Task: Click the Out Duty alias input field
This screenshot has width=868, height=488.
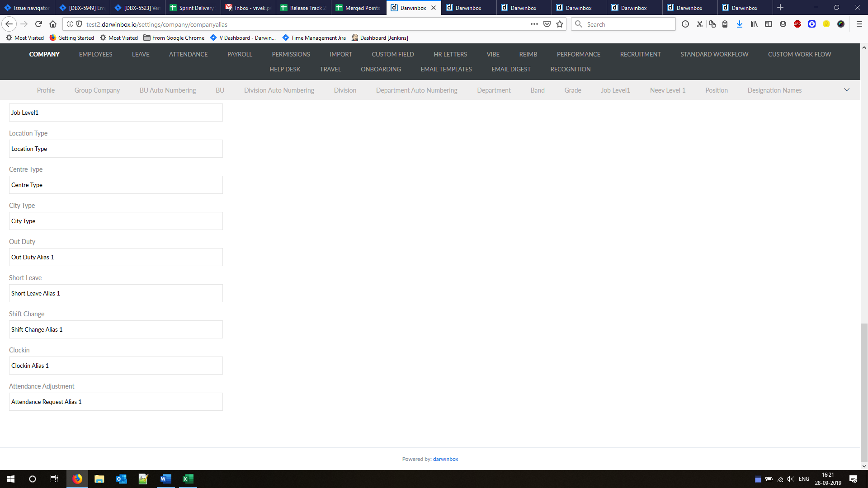Action: click(116, 257)
